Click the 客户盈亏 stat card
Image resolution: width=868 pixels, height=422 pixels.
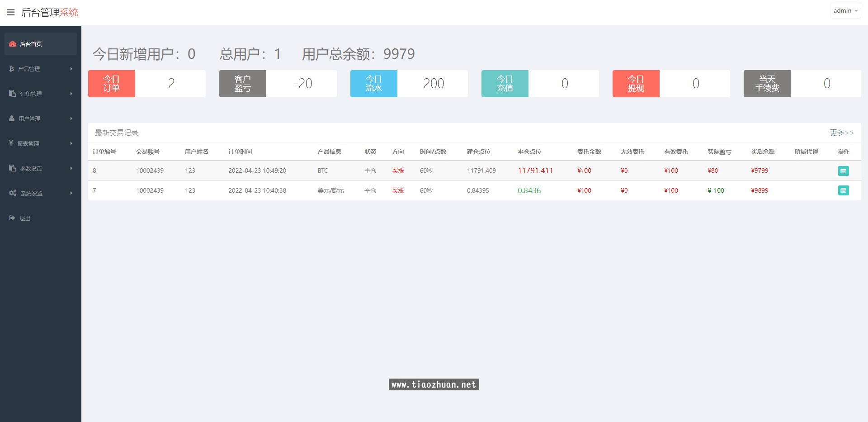coord(278,84)
